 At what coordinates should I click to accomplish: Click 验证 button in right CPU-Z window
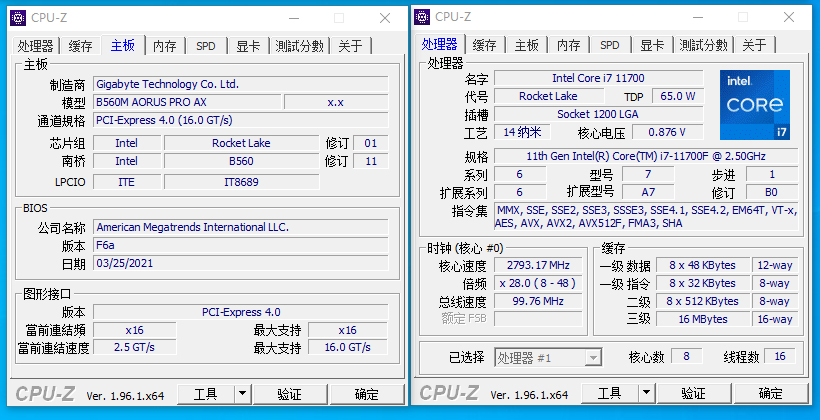click(x=694, y=394)
